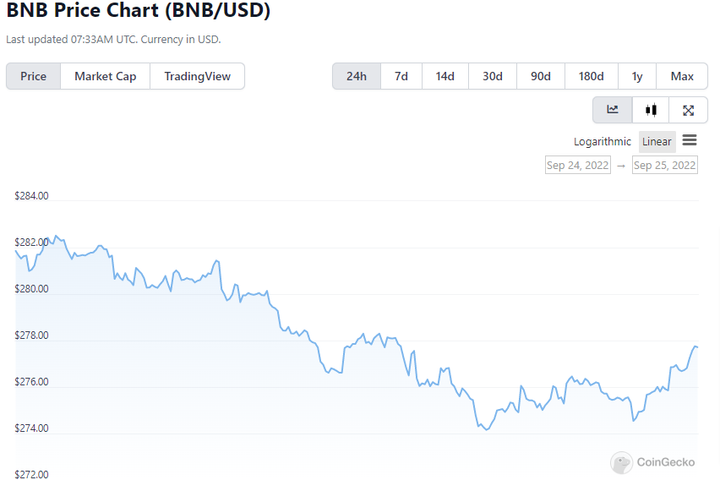Show 1y price history

tap(637, 76)
